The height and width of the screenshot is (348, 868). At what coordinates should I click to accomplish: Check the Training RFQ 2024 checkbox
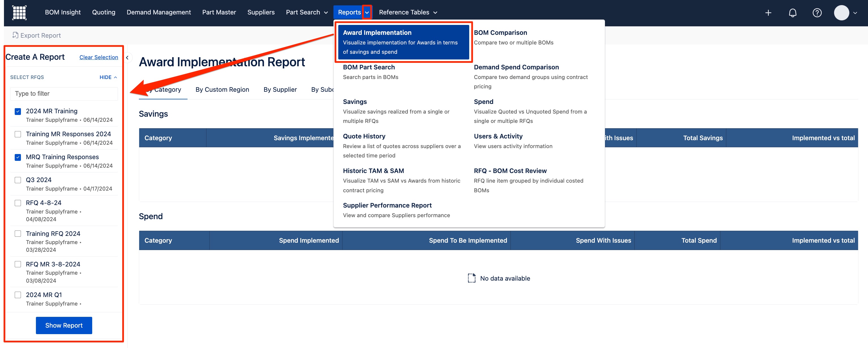point(18,234)
